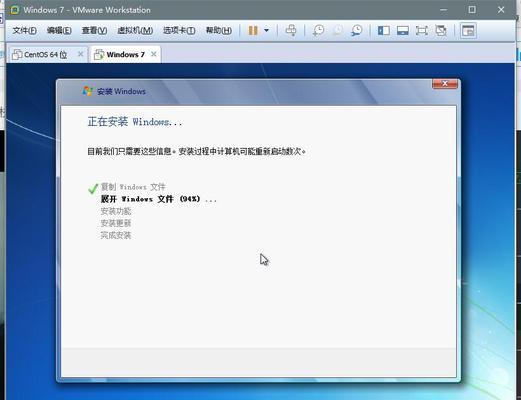521x400 pixels.
Task: Show the console view icon
Action: (x=468, y=31)
